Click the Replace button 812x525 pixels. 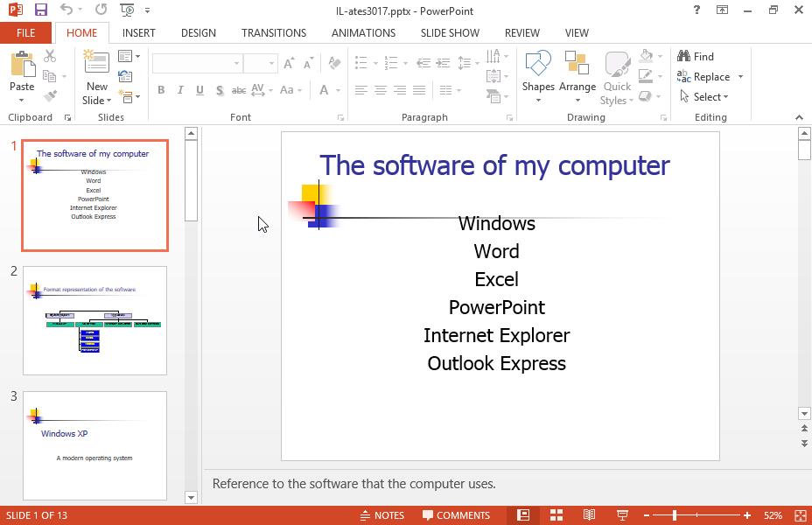pyautogui.click(x=703, y=77)
